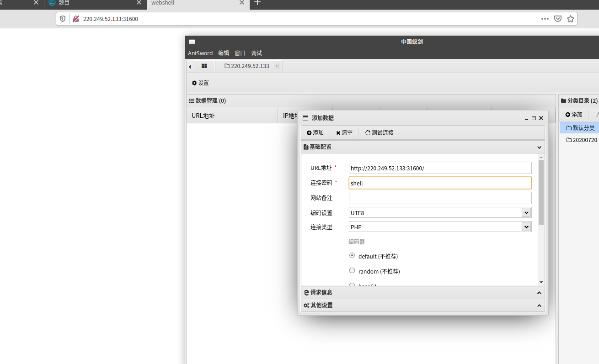Click the browser address bar URL
The width and height of the screenshot is (599, 364).
[x=111, y=19]
